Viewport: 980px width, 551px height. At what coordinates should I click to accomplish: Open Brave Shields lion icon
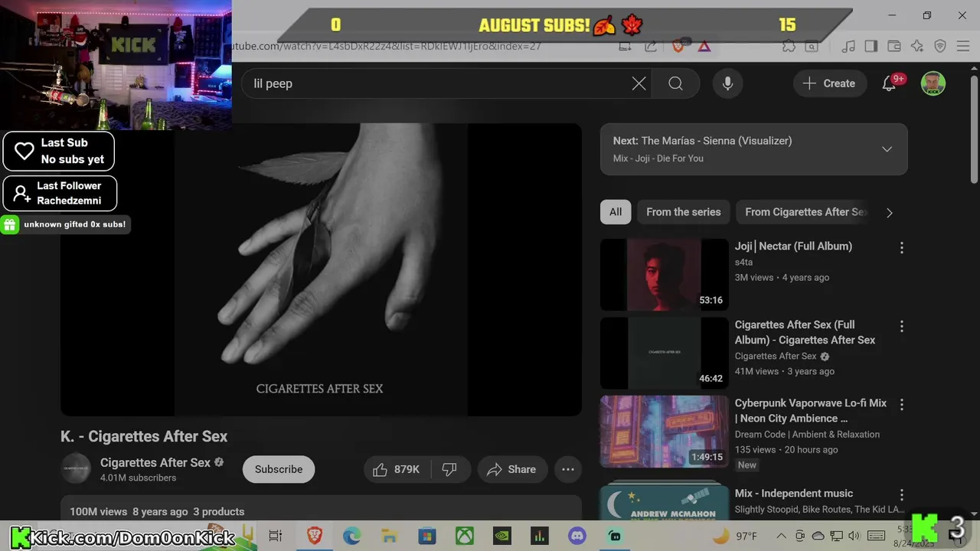(678, 46)
